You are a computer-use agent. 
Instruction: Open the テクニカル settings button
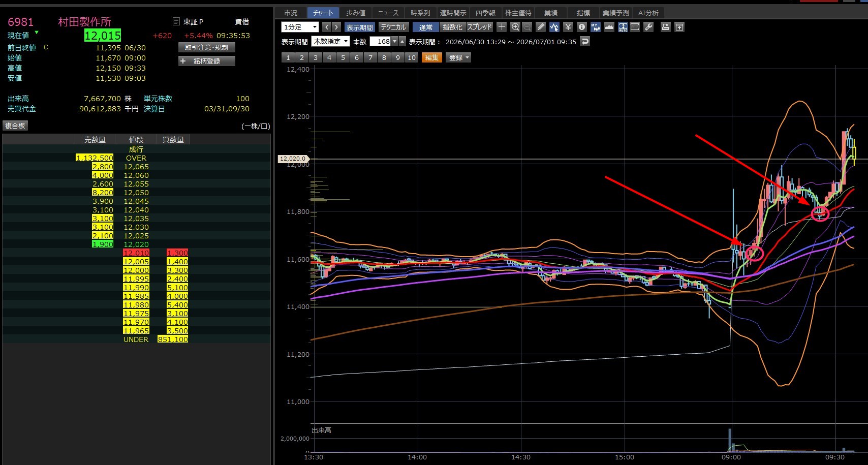393,27
